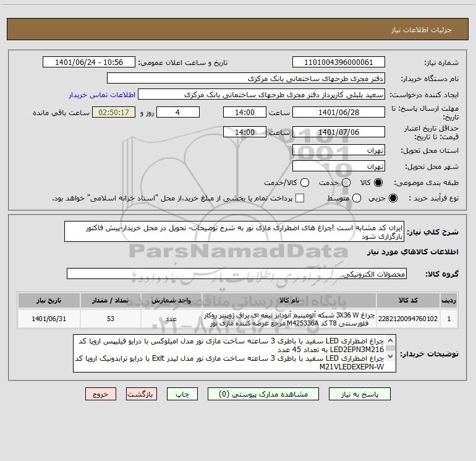This screenshot has width=476, height=461.
Task: Click the row number 1 cell
Action: [449, 319]
